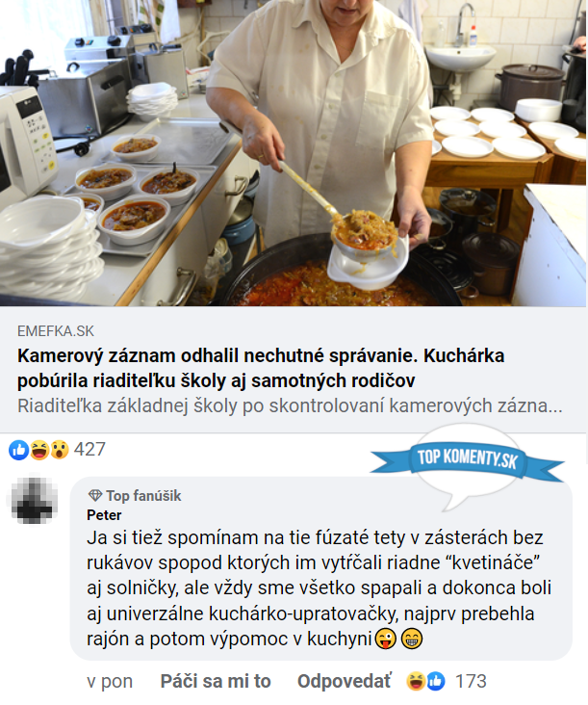Open the article photo of cook ladling stew
The image size is (588, 705).
point(294,153)
